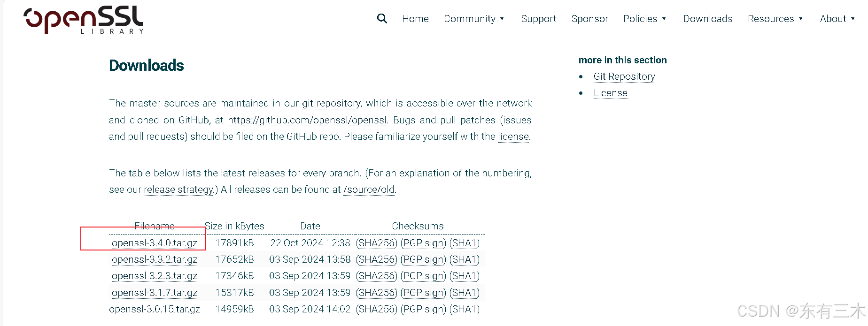This screenshot has width=868, height=326.
Task: Open SHA1 checksum for openssl-3.2.3
Action: pyautogui.click(x=465, y=276)
